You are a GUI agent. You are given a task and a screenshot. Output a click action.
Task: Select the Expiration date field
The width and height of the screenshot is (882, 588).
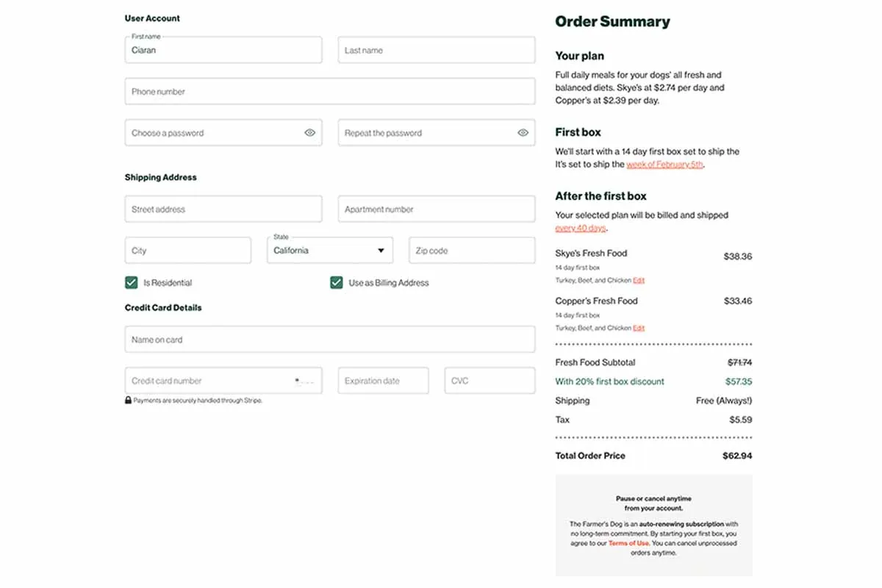tap(382, 380)
